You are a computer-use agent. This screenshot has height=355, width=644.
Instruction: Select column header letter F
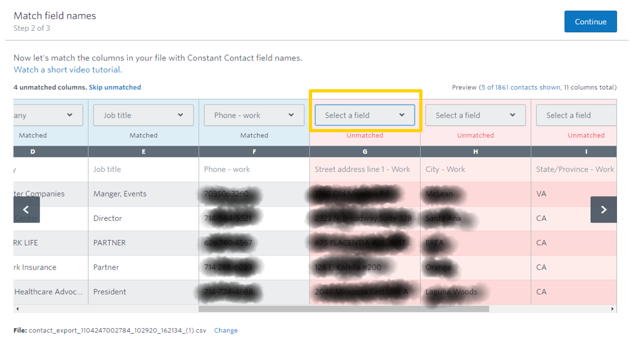(x=254, y=152)
